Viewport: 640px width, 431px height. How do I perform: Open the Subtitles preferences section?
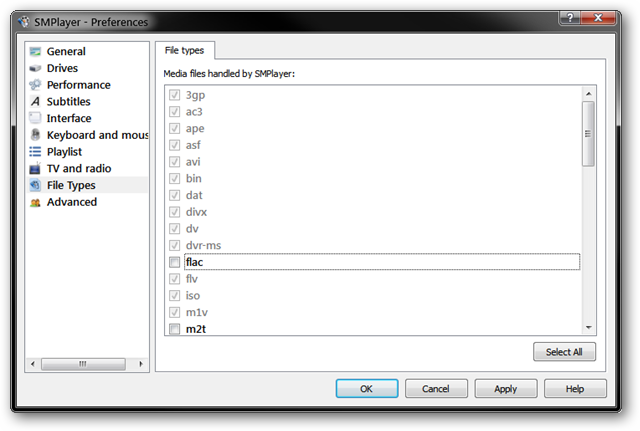click(x=68, y=102)
